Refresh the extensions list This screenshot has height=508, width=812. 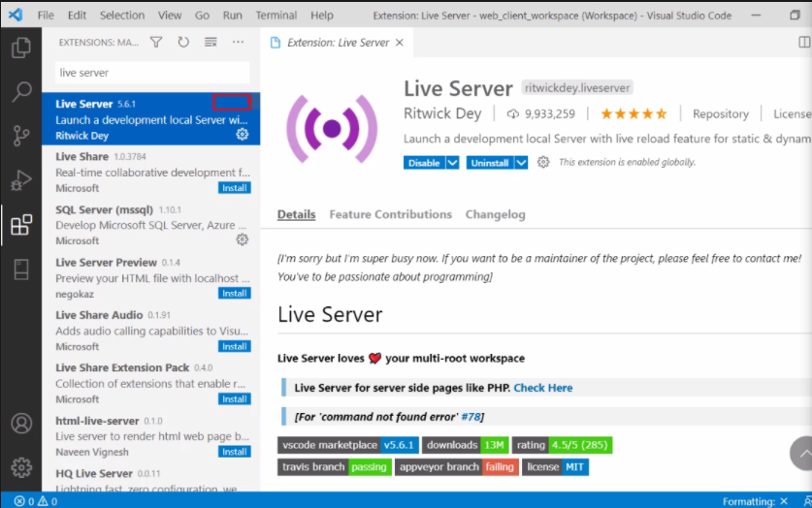click(x=183, y=42)
